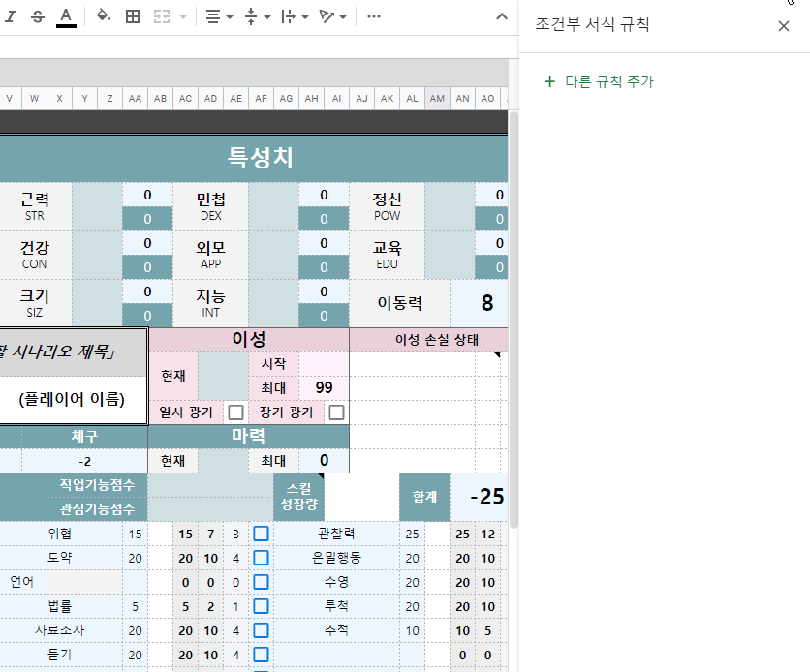Select column header AM
Image resolution: width=810 pixels, height=672 pixels.
pyautogui.click(x=437, y=98)
